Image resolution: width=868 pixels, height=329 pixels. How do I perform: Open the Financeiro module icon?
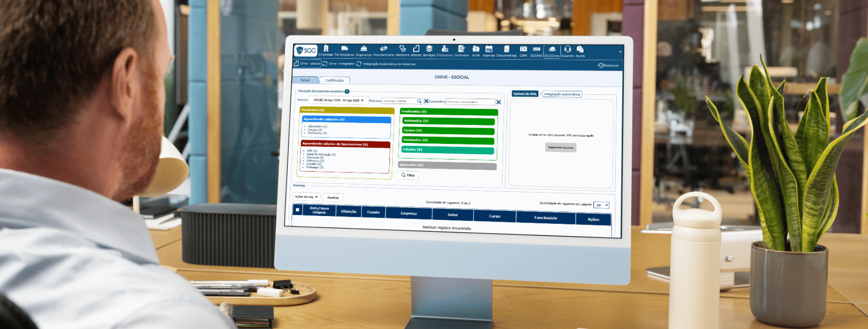pos(445,49)
